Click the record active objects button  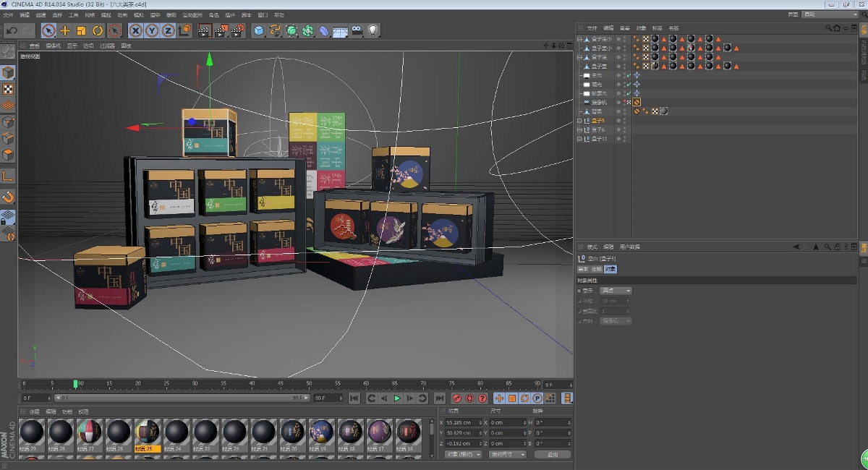[457, 398]
